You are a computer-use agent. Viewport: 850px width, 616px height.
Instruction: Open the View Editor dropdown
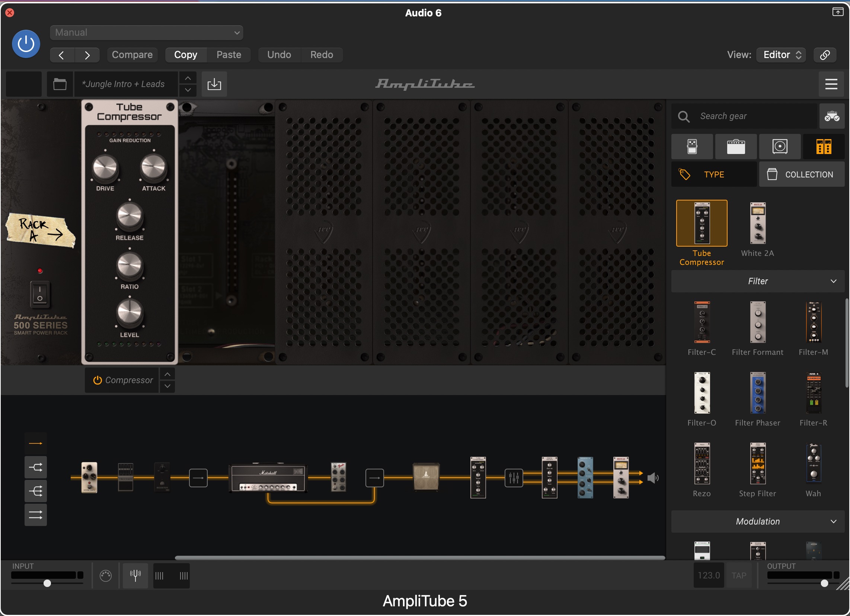781,55
